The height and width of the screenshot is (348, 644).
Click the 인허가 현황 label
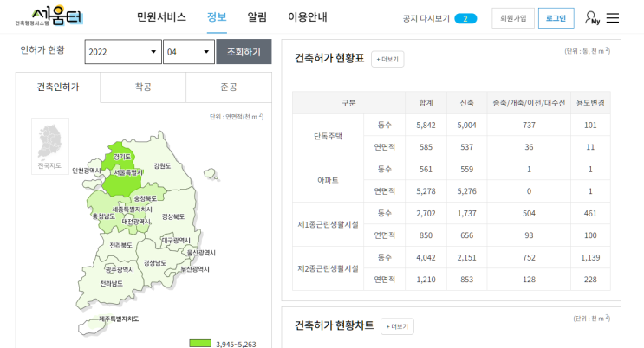click(x=42, y=50)
